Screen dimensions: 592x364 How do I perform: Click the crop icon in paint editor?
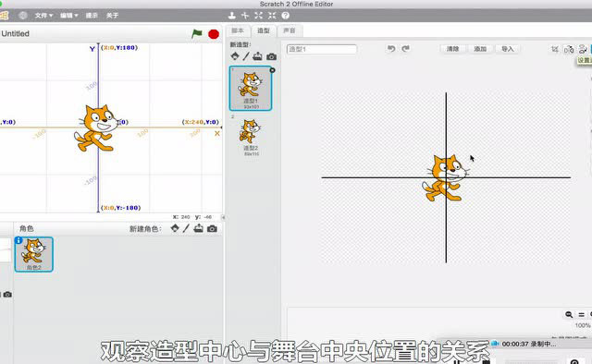click(x=555, y=49)
